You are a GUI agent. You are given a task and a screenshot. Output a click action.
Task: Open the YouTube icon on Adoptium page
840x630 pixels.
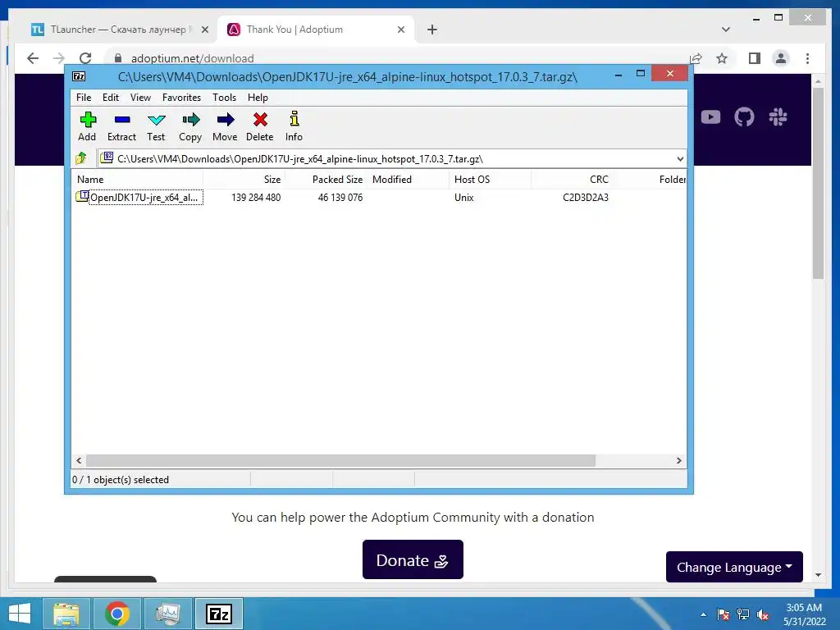tap(710, 116)
